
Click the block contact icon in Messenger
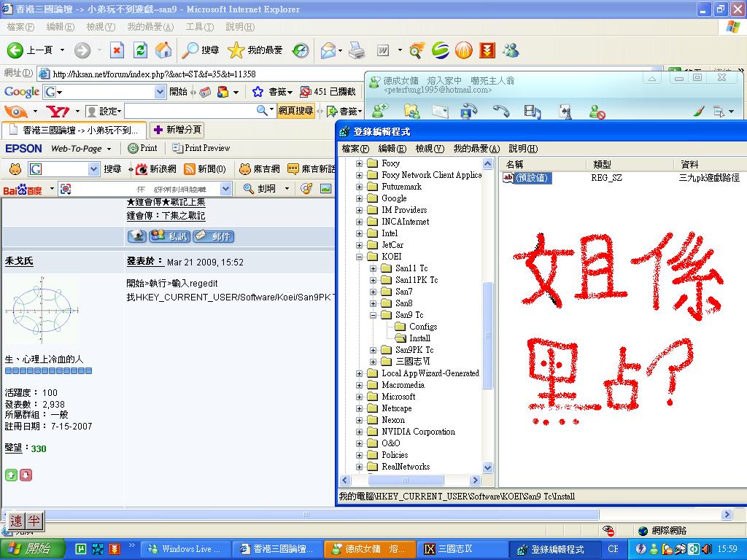(x=597, y=112)
